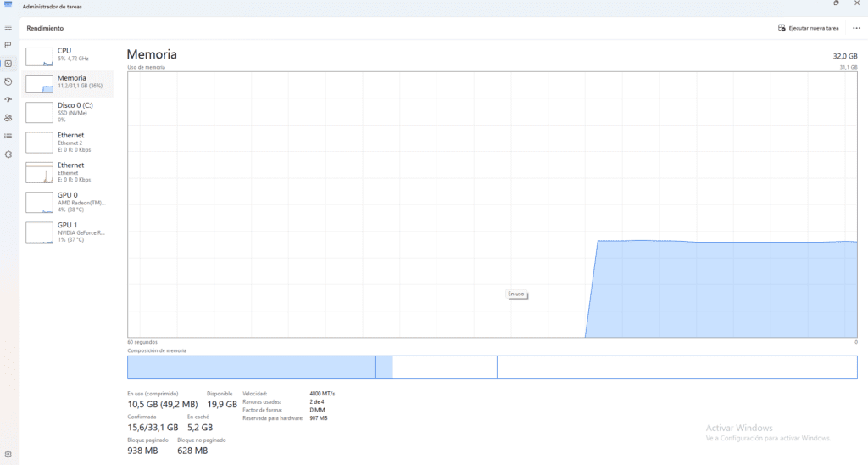The image size is (868, 465).
Task: Select the Ethernet adapter with activity graph
Action: tap(68, 171)
